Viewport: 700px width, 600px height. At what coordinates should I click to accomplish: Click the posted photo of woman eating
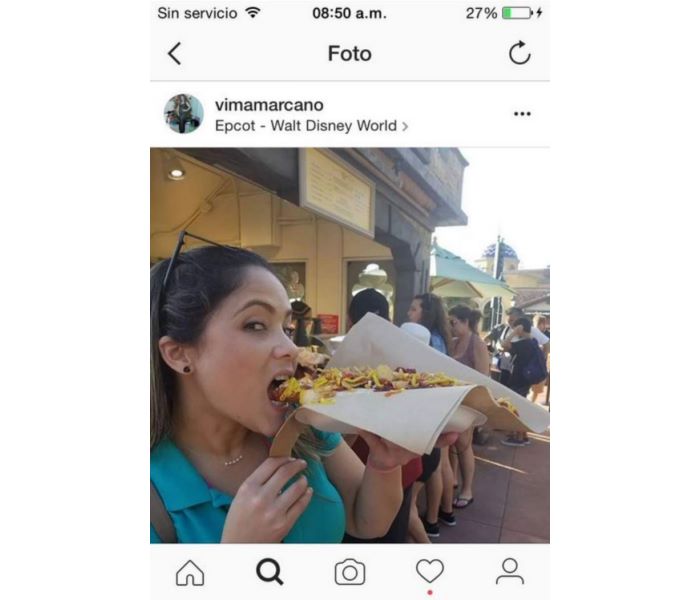coord(350,345)
